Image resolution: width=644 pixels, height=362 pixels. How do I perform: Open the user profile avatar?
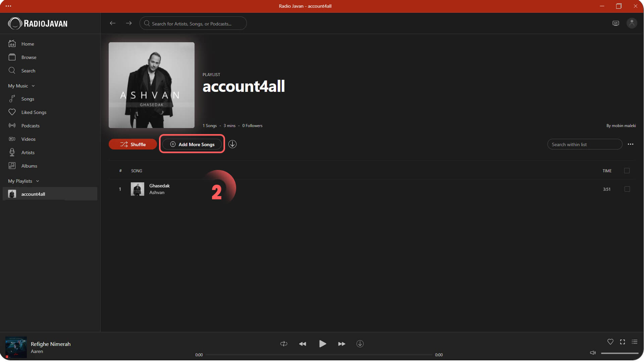tap(632, 23)
